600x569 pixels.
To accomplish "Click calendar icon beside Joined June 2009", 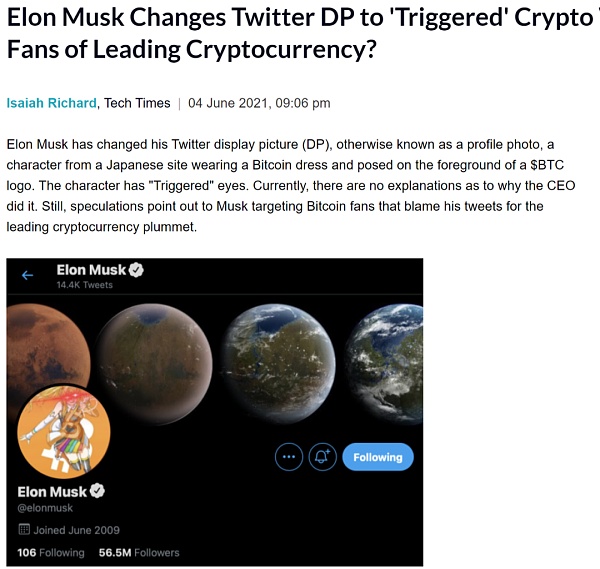I will pos(24,529).
